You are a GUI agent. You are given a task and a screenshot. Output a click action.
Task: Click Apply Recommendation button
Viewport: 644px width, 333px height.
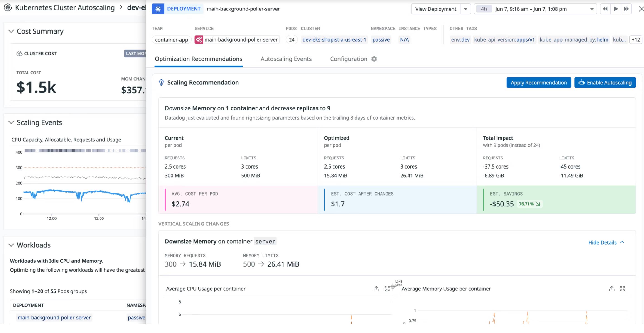pos(539,83)
